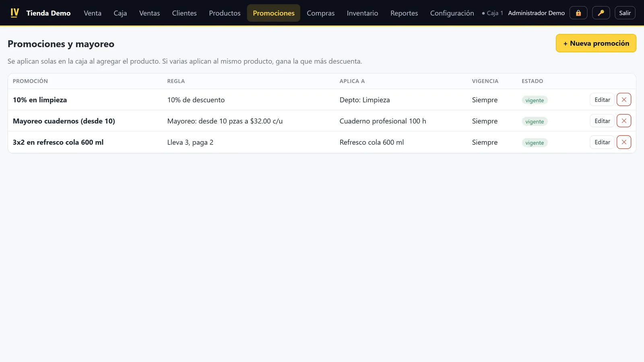The width and height of the screenshot is (644, 362).
Task: Open the Productos section
Action: coord(225,13)
